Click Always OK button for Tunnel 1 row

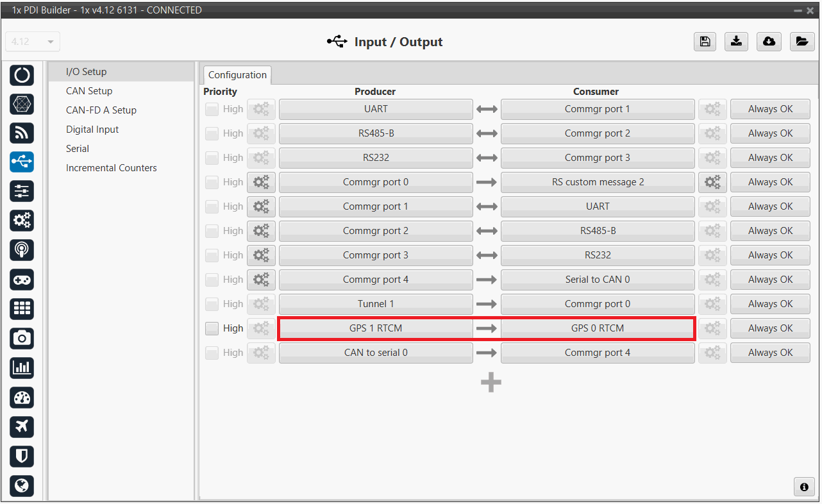point(770,304)
